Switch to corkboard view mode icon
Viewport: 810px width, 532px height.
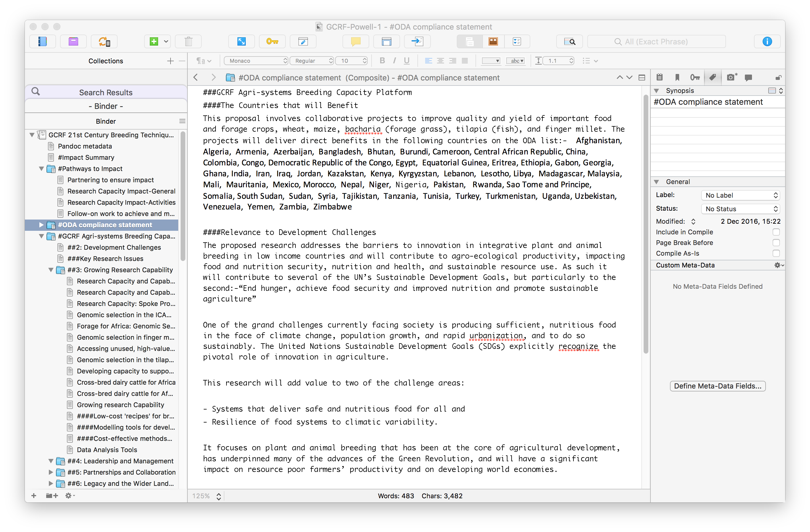[x=493, y=41]
